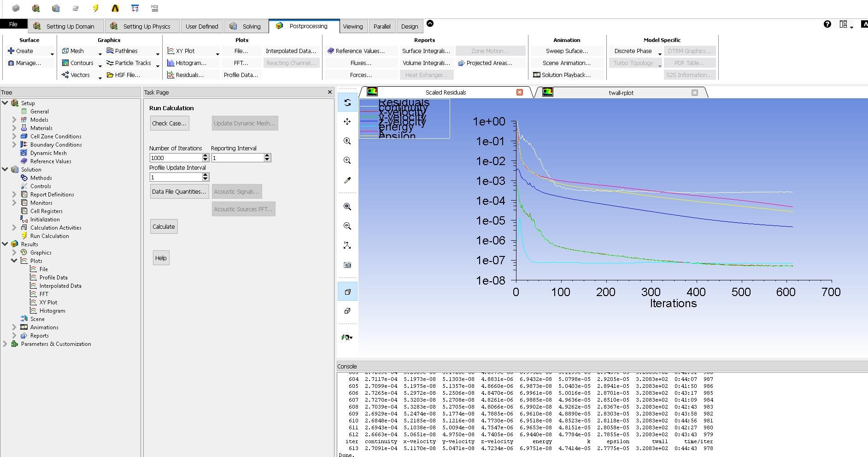Open the Create surface dropdown arrow

coord(52,54)
